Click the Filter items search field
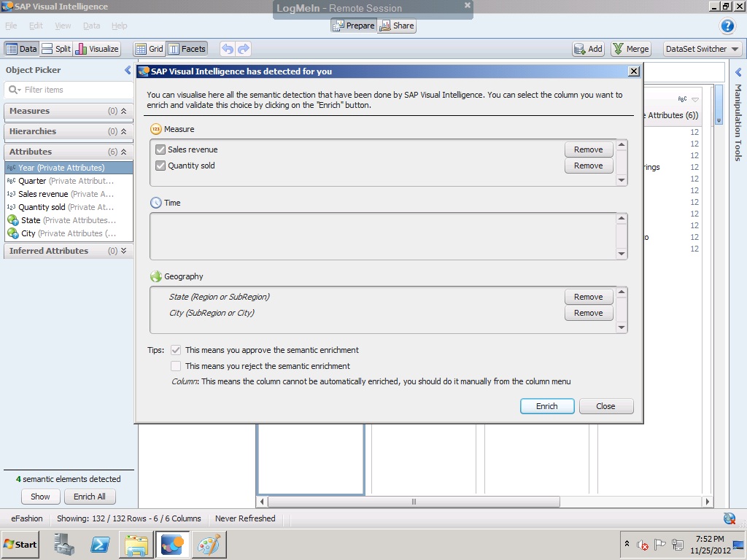The height and width of the screenshot is (560, 747). [x=69, y=90]
